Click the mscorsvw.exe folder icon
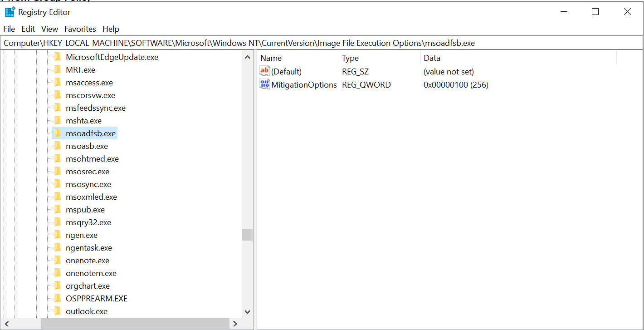Viewport: 644px width, 330px height. click(x=58, y=95)
